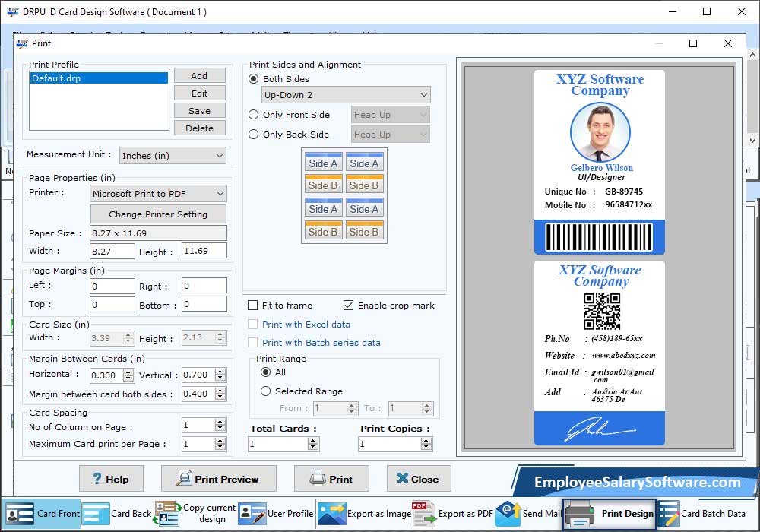Screen dimensions: 760x532
Task: Click DRPU application title bar icon
Action: 13,12
